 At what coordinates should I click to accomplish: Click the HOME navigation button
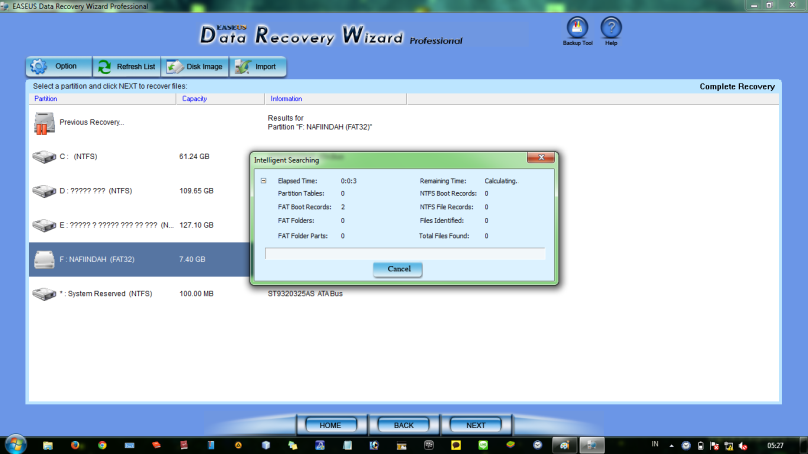click(330, 425)
